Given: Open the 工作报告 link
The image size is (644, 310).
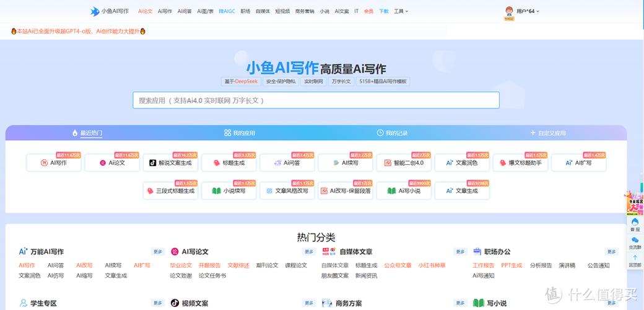Looking at the screenshot, I should (x=484, y=265).
